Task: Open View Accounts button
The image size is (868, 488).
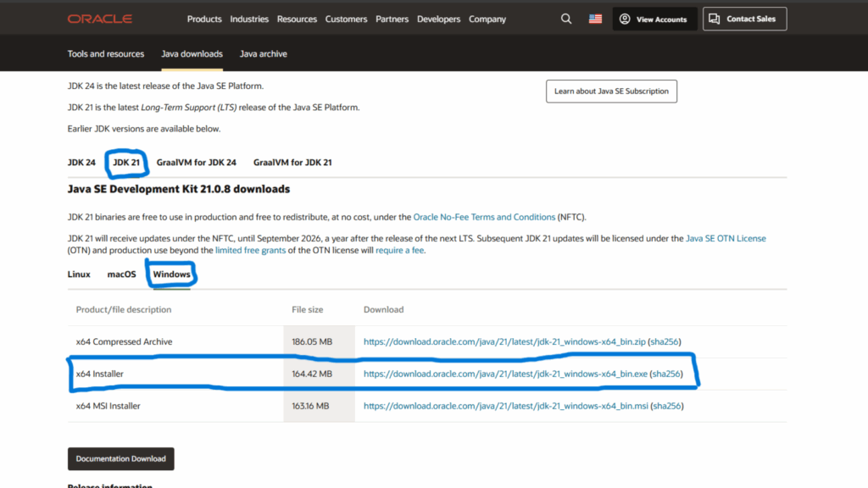Action: tap(654, 19)
